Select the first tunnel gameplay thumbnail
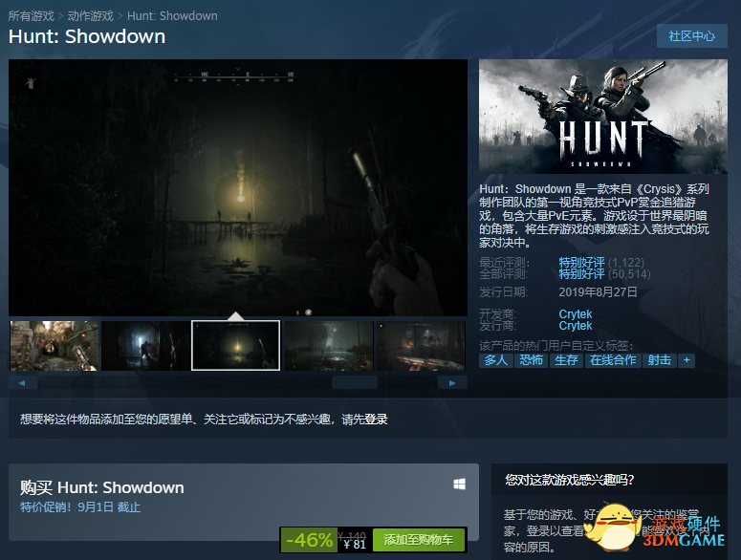Image resolution: width=741 pixels, height=560 pixels. [54, 346]
